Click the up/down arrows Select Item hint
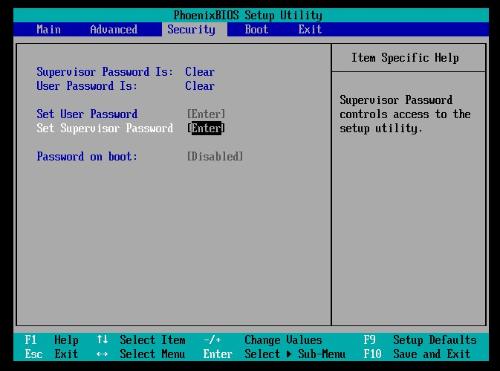 point(141,340)
